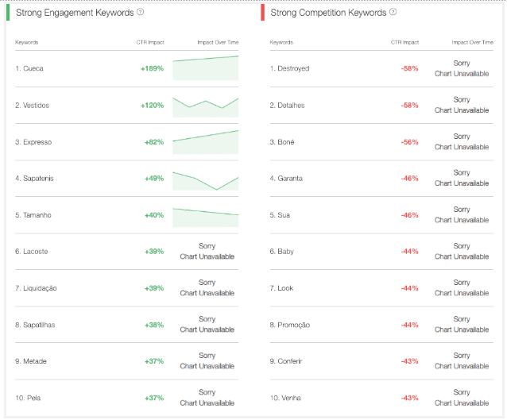507x420 pixels.
Task: Select keyword 7. Liquidação
Action: pos(36,288)
